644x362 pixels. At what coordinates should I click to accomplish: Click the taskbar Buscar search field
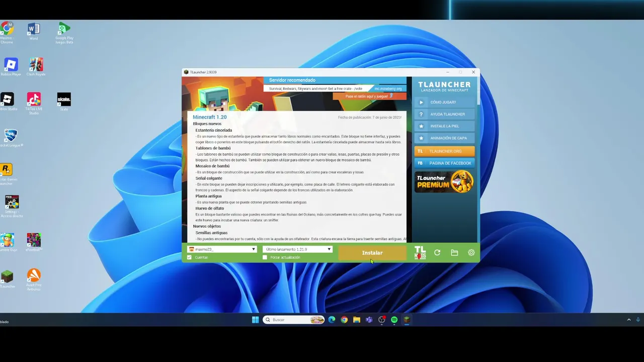pyautogui.click(x=293, y=320)
